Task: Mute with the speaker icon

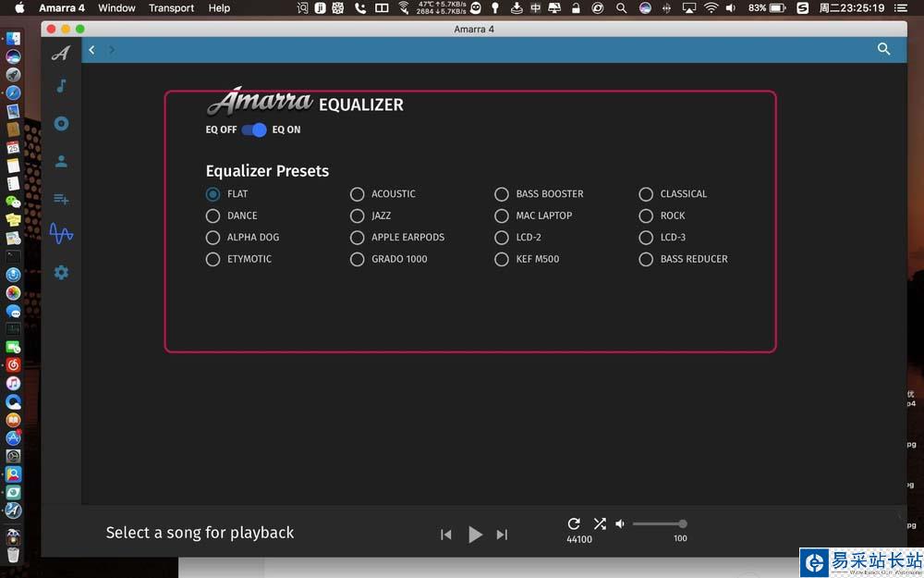Action: pyautogui.click(x=620, y=523)
